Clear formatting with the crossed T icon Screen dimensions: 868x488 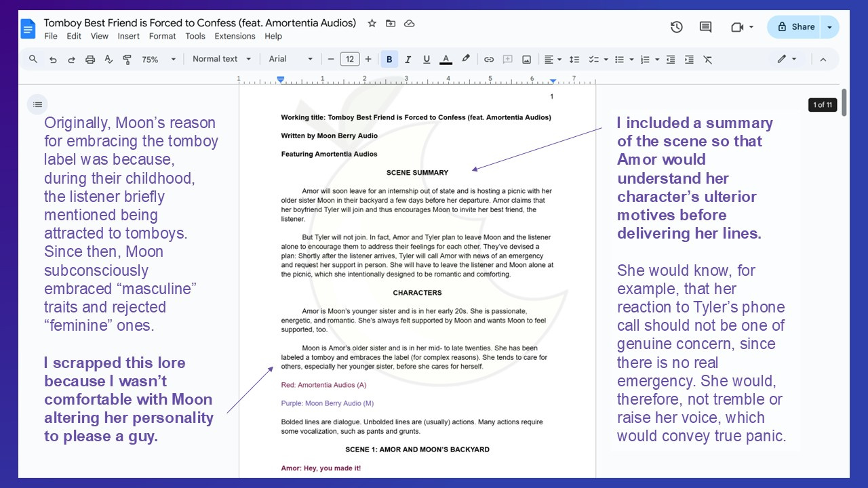point(707,60)
